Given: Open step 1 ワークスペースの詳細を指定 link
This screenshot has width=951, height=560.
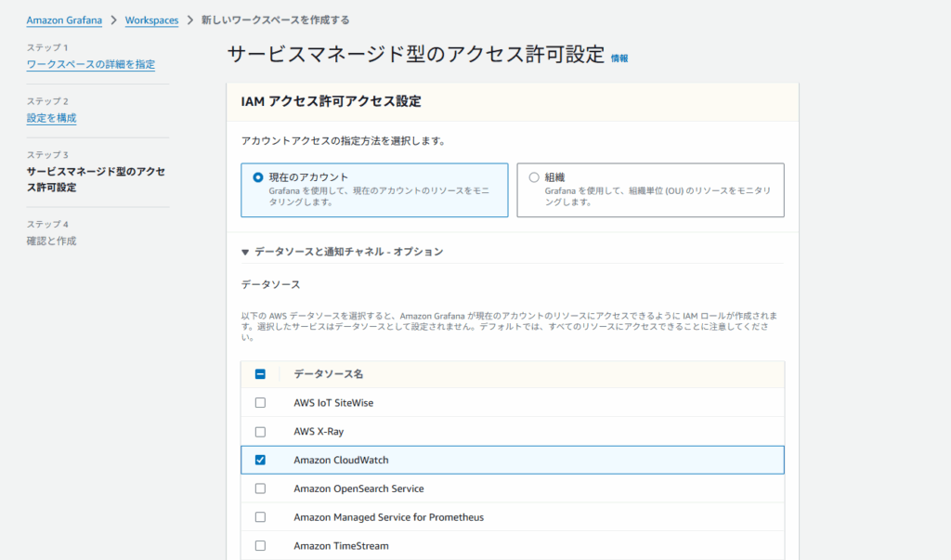Looking at the screenshot, I should 90,64.
